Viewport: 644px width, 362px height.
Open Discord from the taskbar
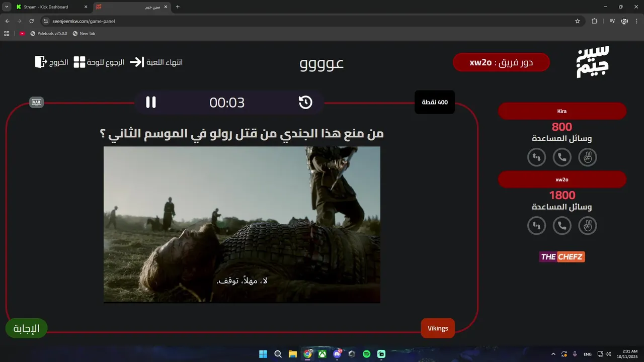(x=337, y=354)
